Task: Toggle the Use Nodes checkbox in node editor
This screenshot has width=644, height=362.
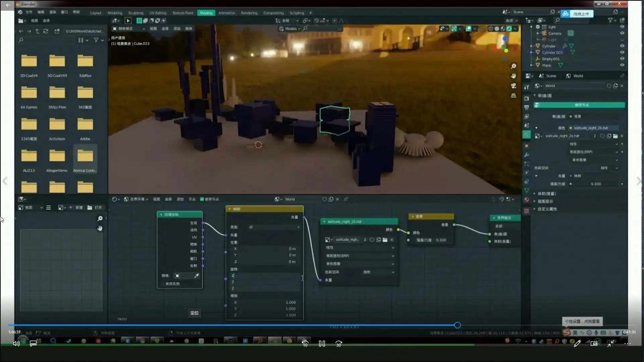Action: [202, 199]
